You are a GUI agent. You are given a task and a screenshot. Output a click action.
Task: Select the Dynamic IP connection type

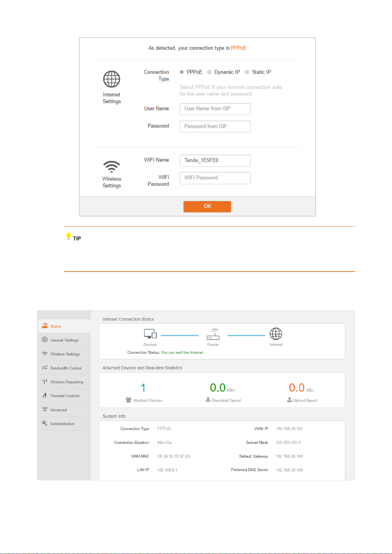(209, 72)
